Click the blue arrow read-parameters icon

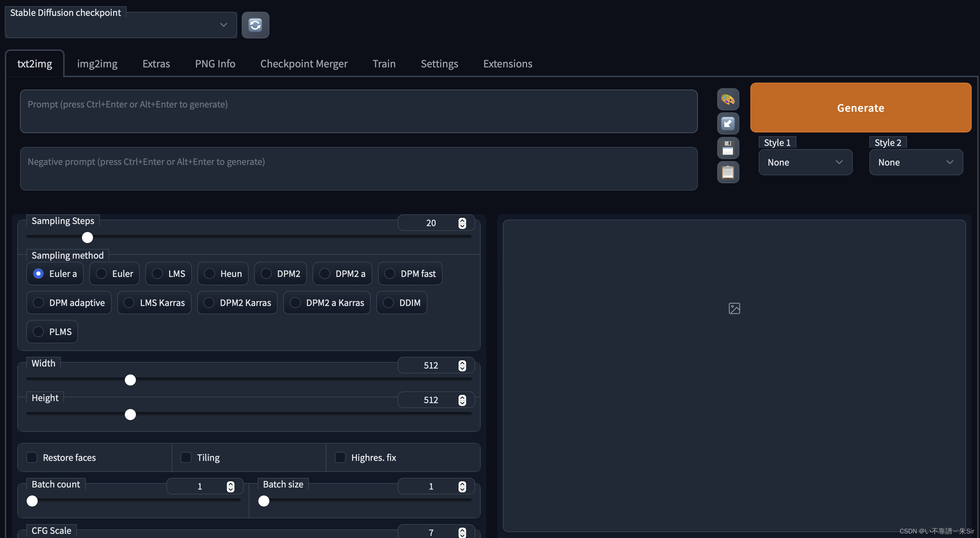[727, 123]
